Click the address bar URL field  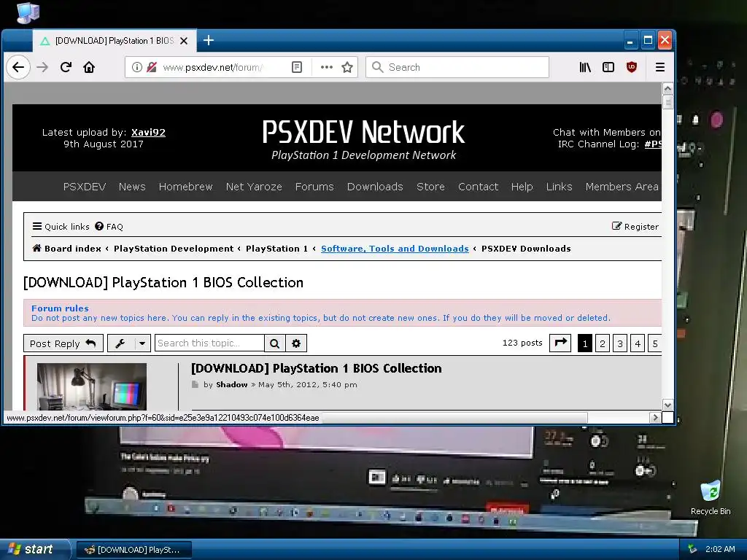click(x=212, y=67)
